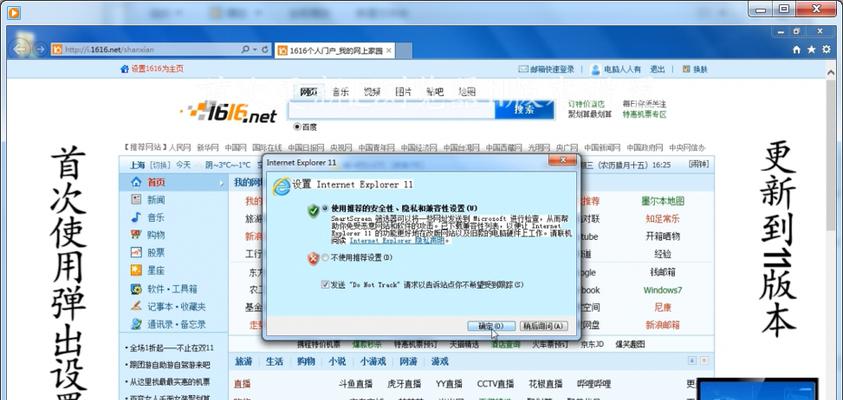This screenshot has height=400, width=843.
Task: Switch to the 贴吧 search tab
Action: (435, 92)
